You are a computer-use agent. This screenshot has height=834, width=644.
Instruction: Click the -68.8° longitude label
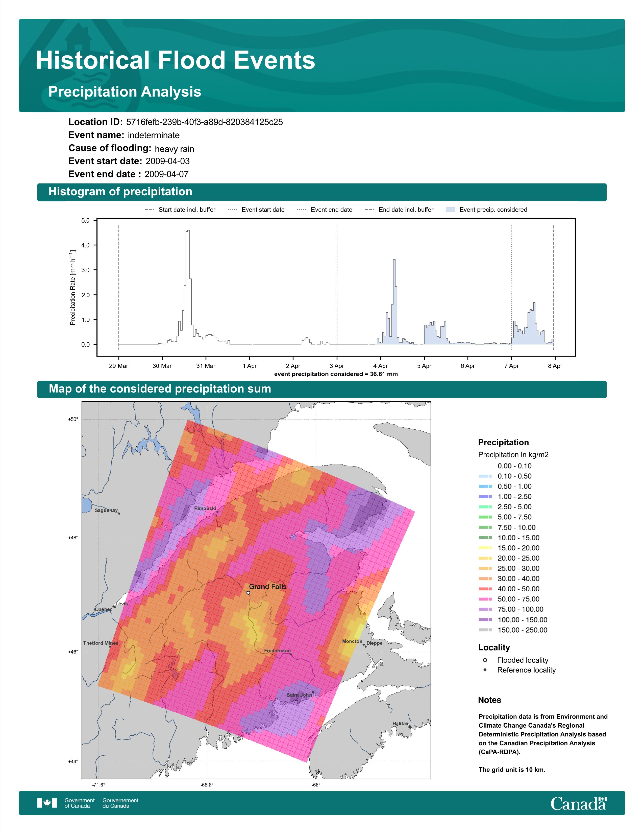pos(207,785)
